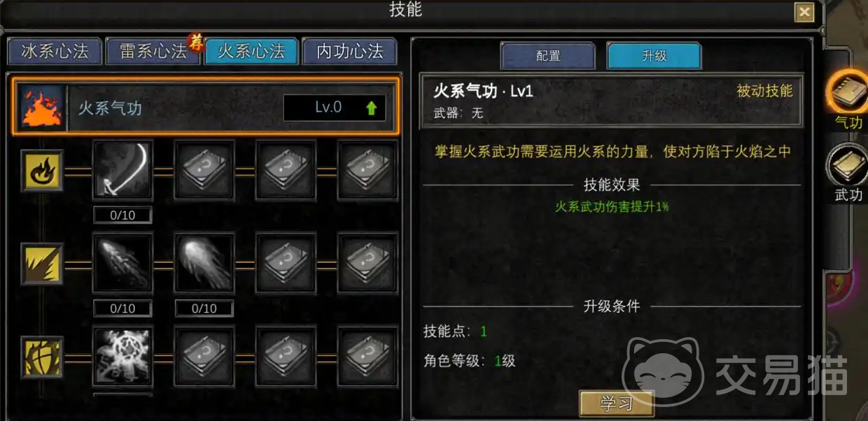Click the green level-up arrow beside Lv.0
The image size is (868, 421).
click(x=371, y=108)
